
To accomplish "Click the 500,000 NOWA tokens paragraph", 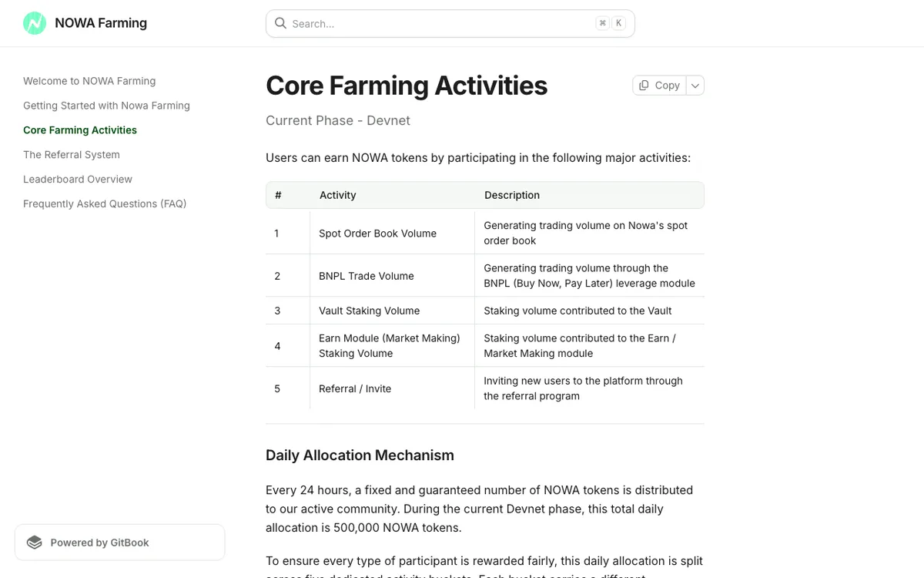I will click(x=479, y=509).
